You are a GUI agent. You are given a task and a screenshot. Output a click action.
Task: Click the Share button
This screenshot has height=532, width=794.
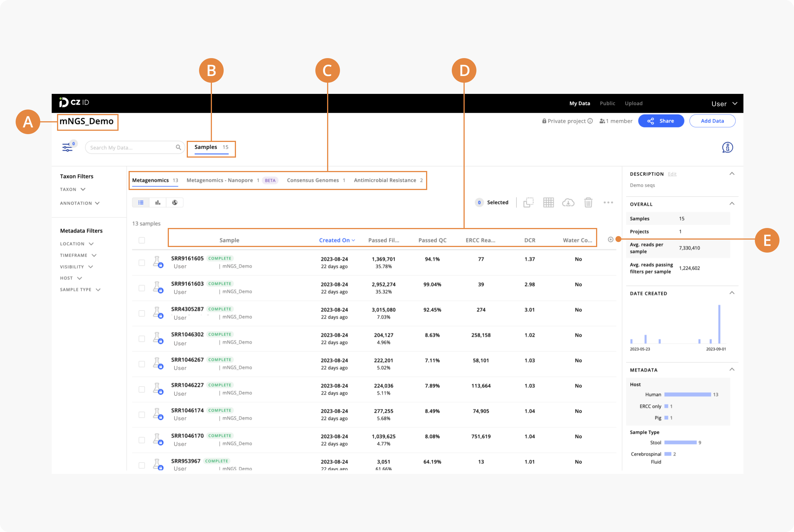pyautogui.click(x=661, y=121)
